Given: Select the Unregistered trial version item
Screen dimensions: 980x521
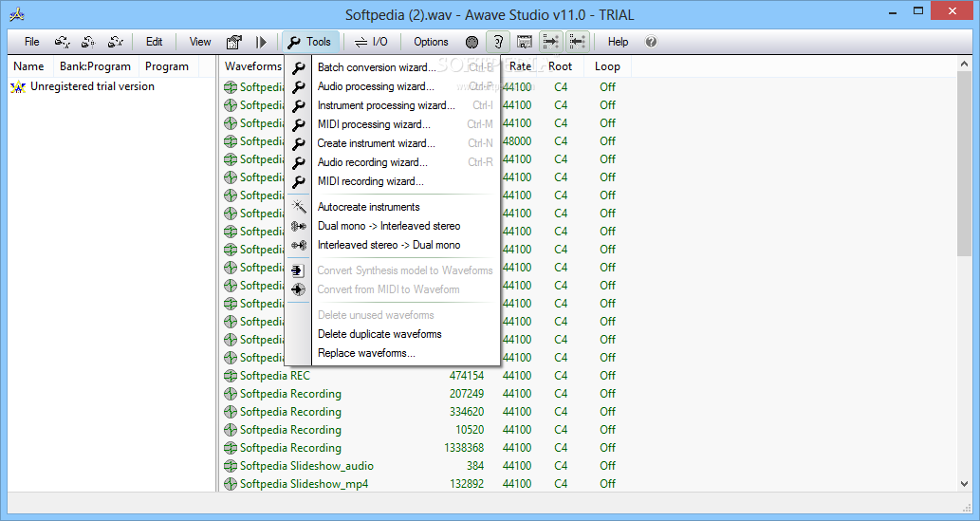Looking at the screenshot, I should [92, 86].
